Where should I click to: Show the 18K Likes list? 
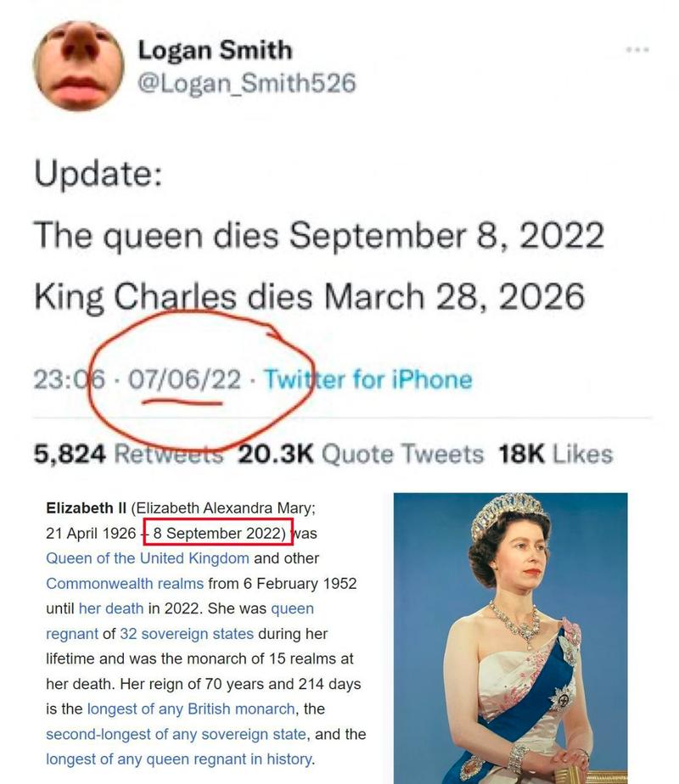[x=555, y=454]
